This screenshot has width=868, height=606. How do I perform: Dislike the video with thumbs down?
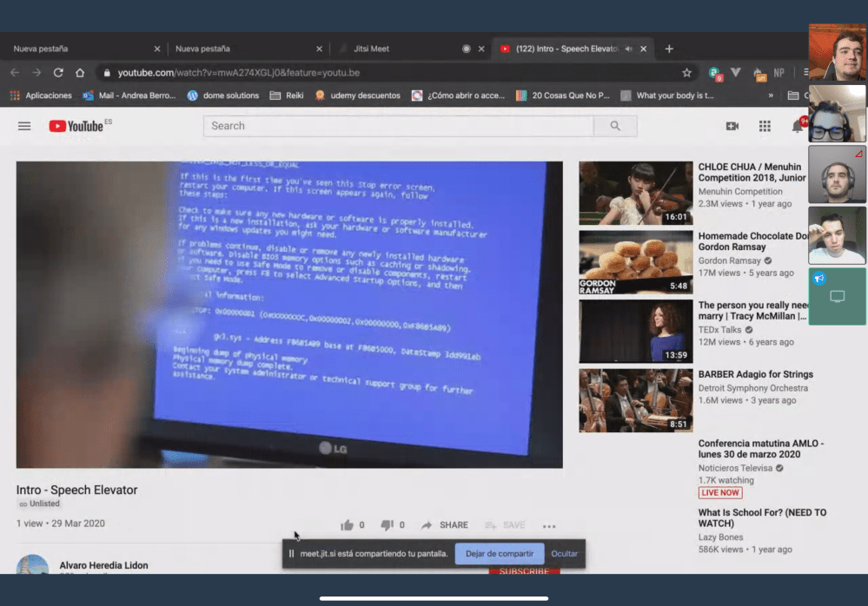click(388, 525)
